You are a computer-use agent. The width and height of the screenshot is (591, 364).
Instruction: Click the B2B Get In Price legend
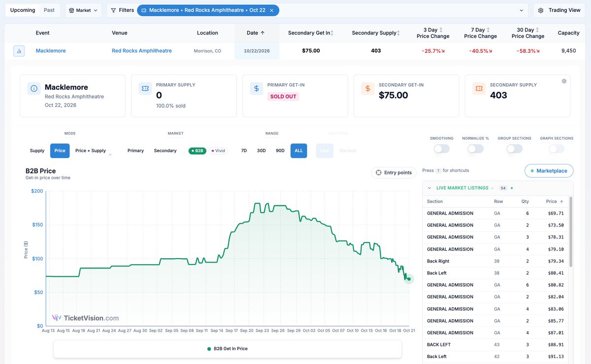(227, 349)
